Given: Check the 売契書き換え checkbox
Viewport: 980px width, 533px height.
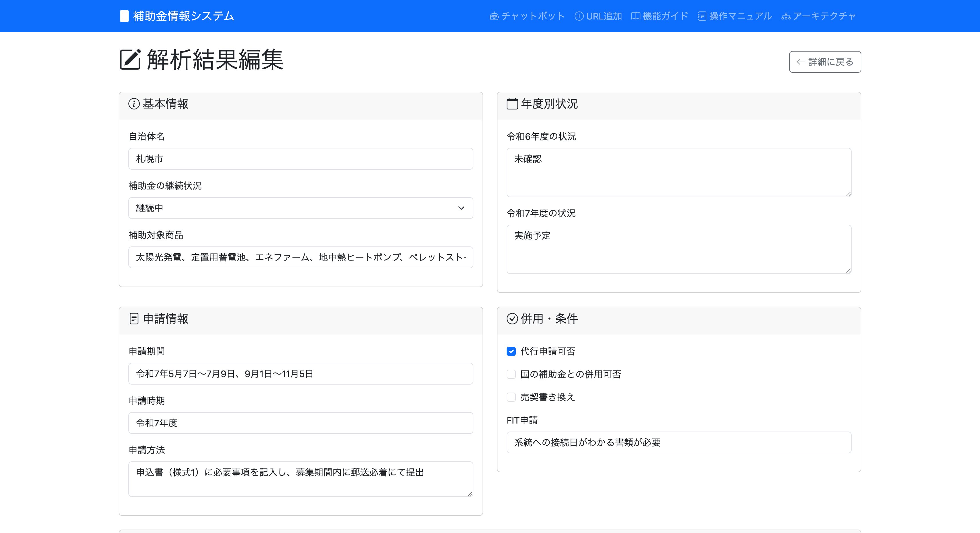Looking at the screenshot, I should pos(511,397).
